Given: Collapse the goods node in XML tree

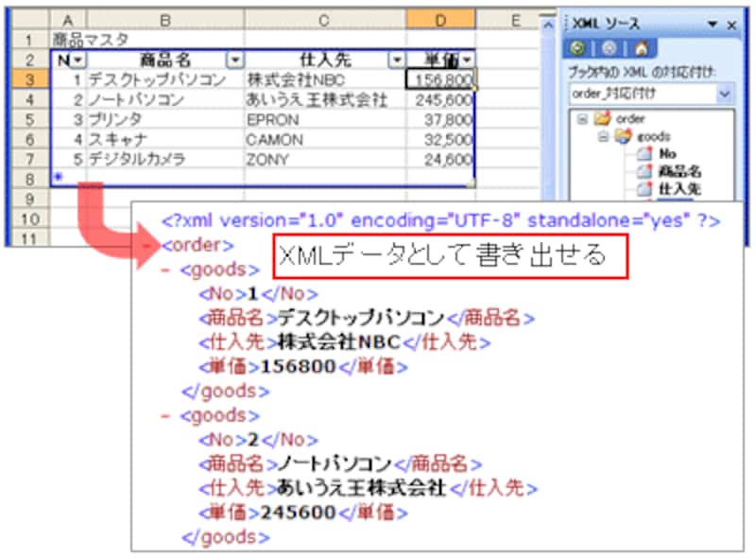Looking at the screenshot, I should pos(603,137).
